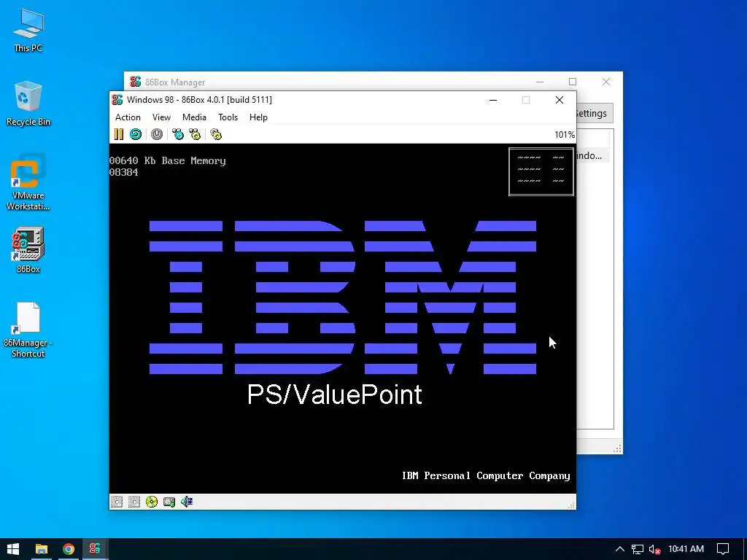747x560 pixels.
Task: Click the Settings button in 86Box Manager
Action: point(595,113)
